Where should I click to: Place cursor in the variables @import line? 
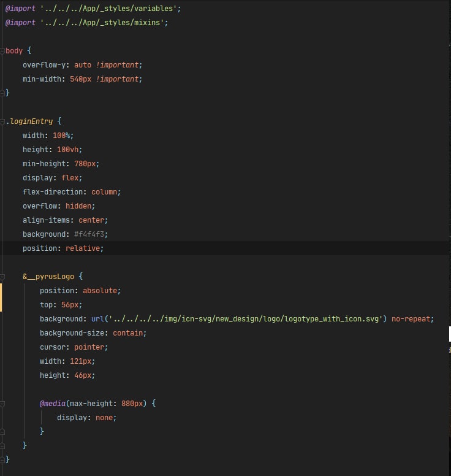tap(93, 9)
